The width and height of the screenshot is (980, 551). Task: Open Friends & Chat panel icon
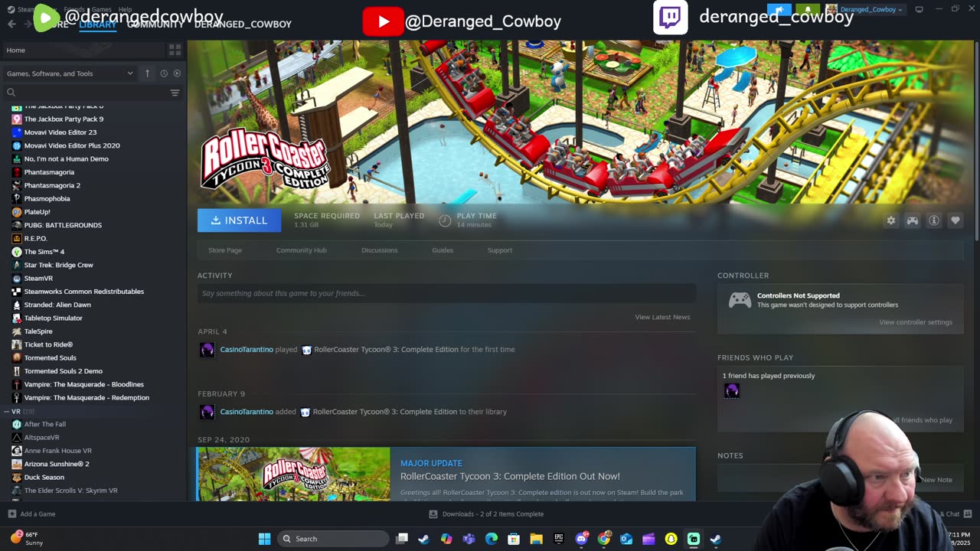point(968,514)
